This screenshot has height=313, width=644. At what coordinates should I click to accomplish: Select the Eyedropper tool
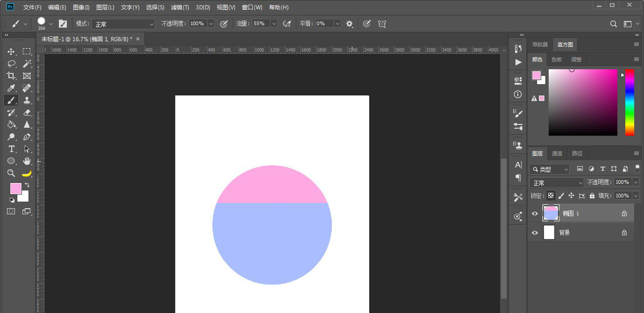coord(12,88)
